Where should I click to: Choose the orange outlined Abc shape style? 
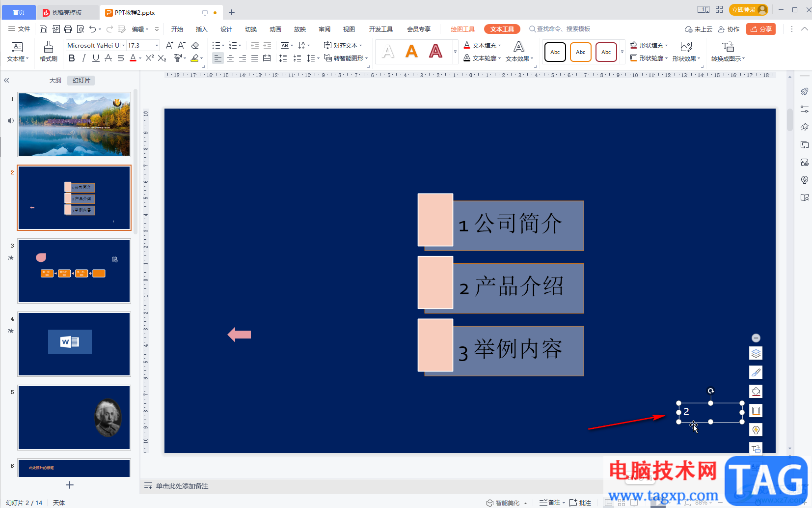pos(581,52)
